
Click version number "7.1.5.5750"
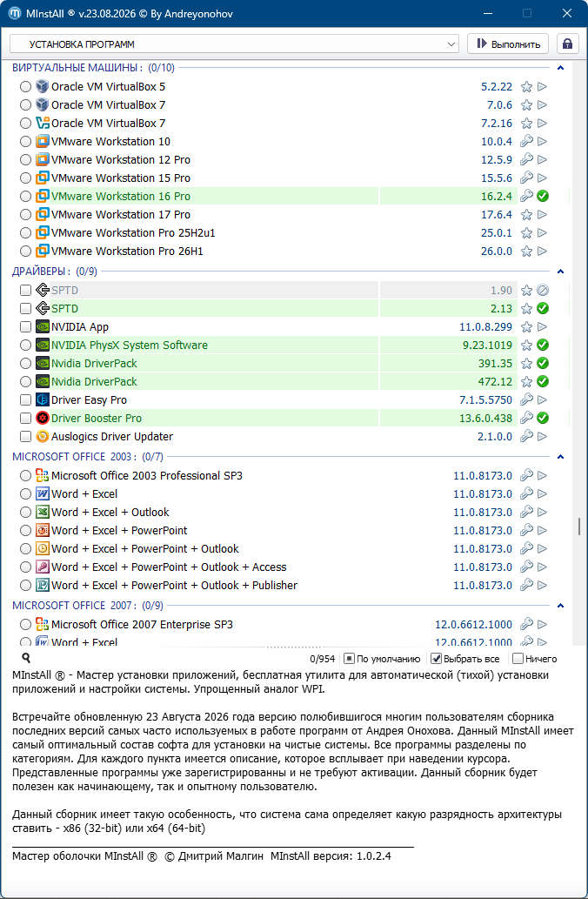(x=485, y=399)
